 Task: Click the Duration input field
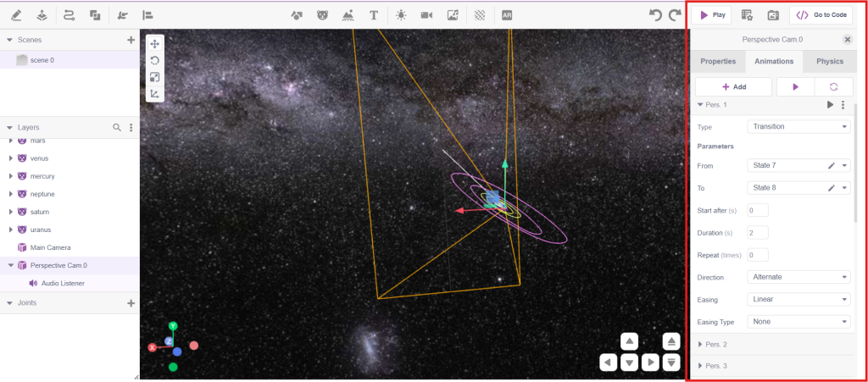click(x=757, y=233)
